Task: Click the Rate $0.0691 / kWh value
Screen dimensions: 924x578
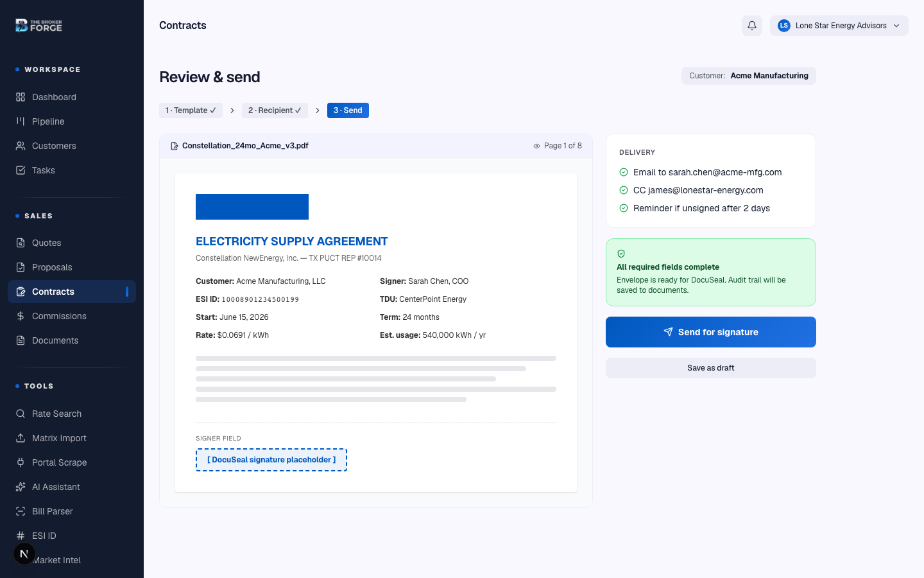Action: point(243,335)
